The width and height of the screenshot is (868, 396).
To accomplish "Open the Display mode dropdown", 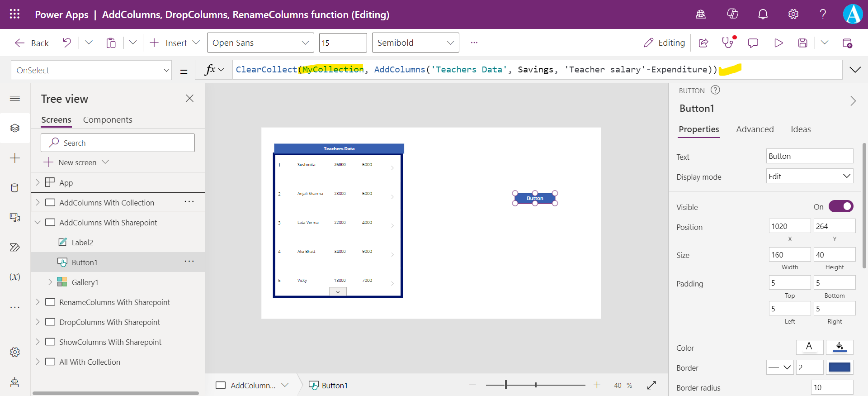I will tap(809, 177).
